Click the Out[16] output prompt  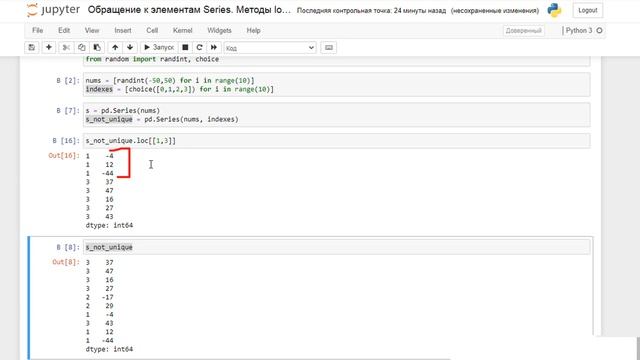[64, 156]
